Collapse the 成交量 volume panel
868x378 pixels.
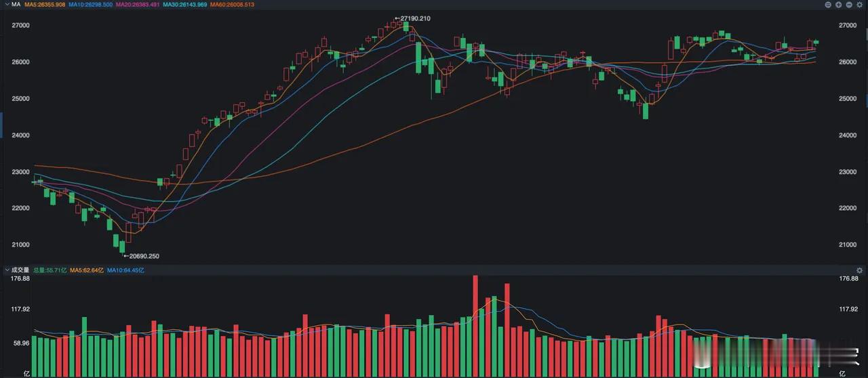coord(6,270)
